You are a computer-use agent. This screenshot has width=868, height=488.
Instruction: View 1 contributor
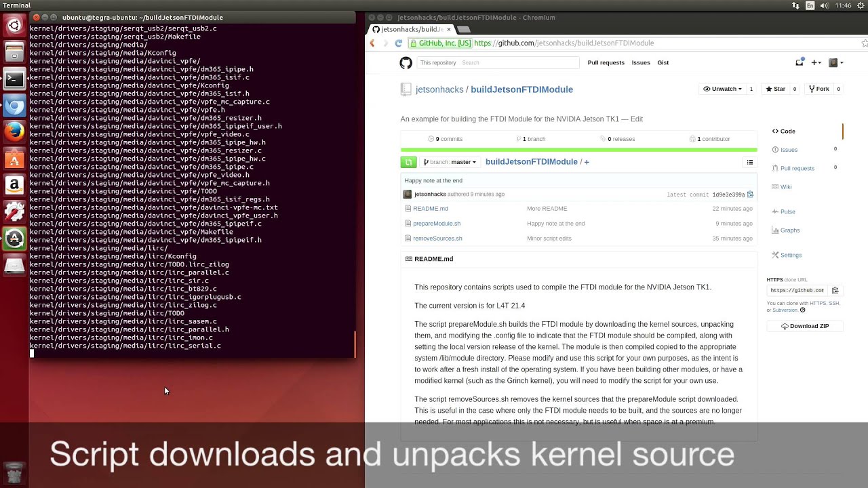710,139
